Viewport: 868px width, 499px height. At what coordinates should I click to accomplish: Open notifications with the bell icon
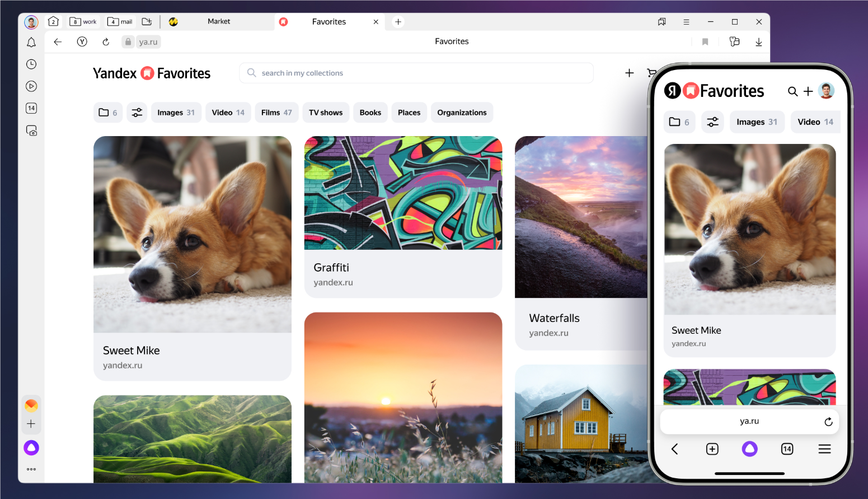(x=31, y=42)
